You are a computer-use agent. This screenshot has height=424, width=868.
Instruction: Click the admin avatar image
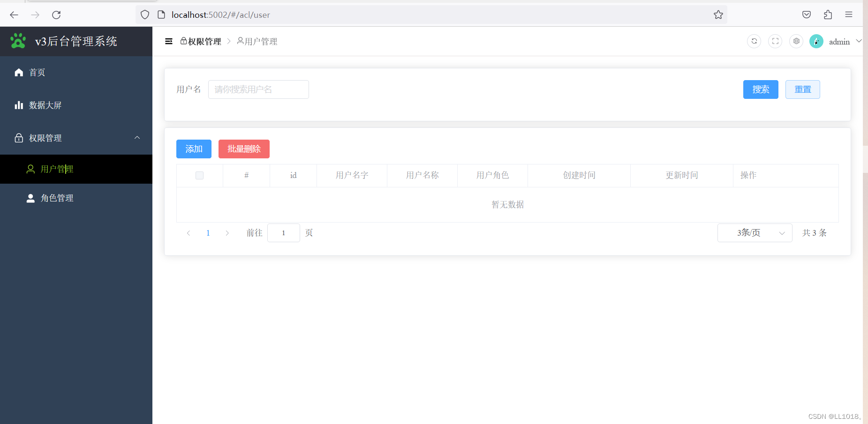click(x=816, y=41)
